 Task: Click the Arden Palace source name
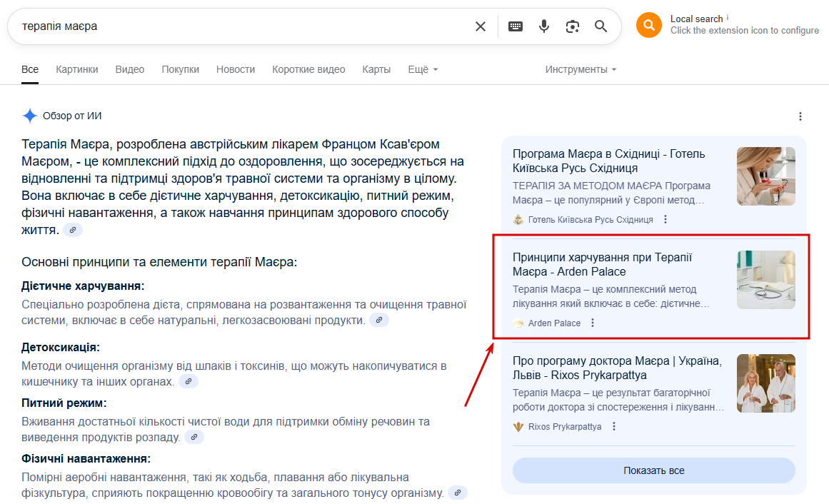coord(554,323)
